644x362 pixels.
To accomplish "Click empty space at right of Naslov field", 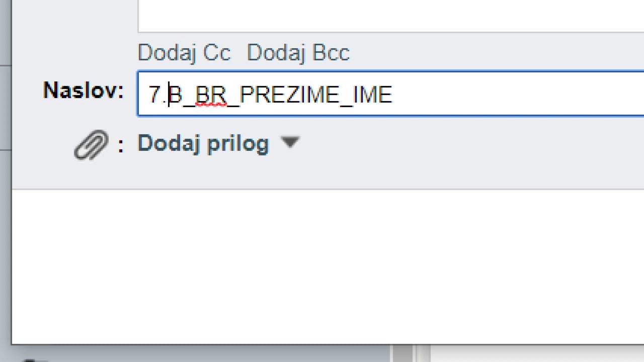I will click(518, 95).
